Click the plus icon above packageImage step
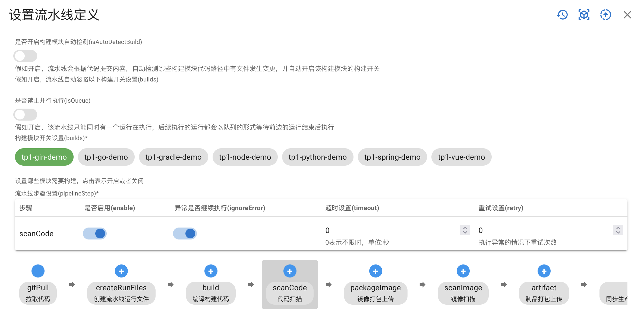This screenshot has width=644, height=328. (375, 271)
